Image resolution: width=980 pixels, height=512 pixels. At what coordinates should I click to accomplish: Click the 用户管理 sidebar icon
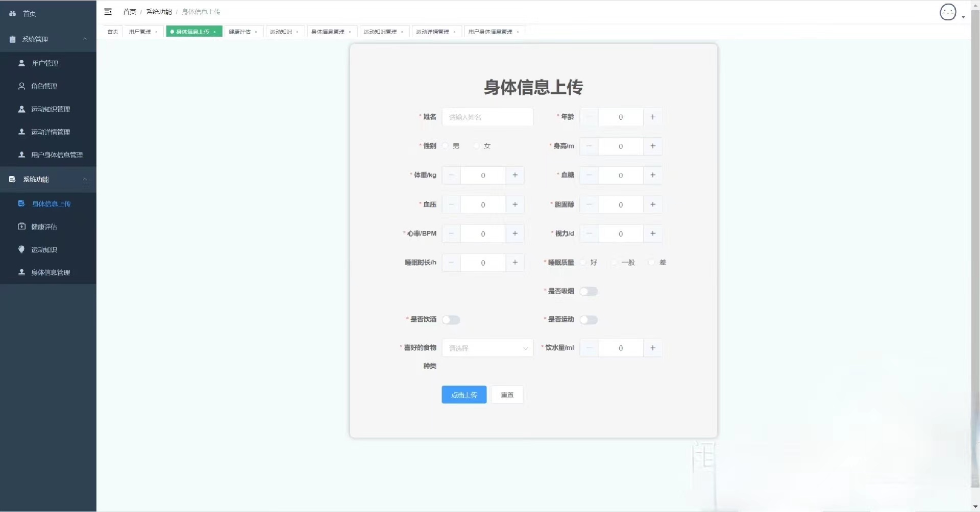click(x=21, y=63)
